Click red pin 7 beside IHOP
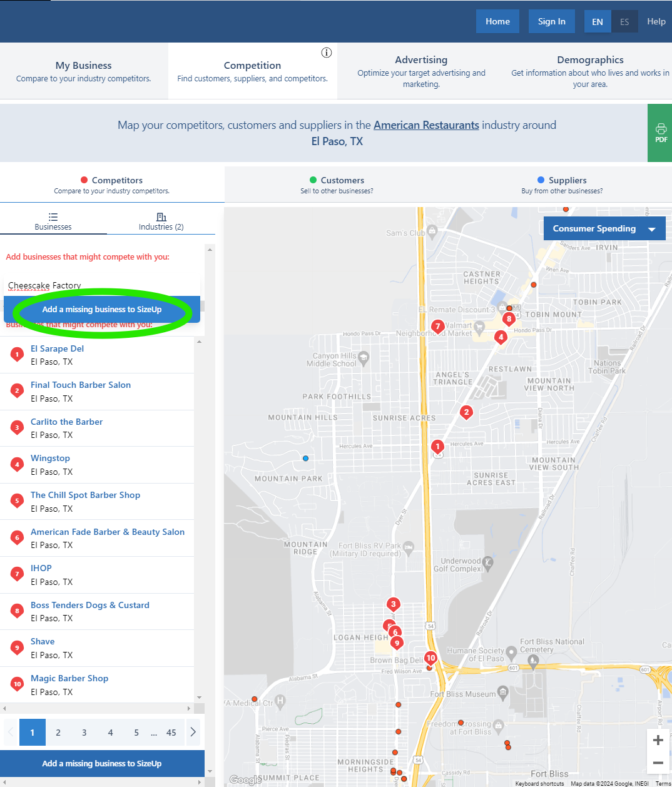This screenshot has width=672, height=787. 18,574
